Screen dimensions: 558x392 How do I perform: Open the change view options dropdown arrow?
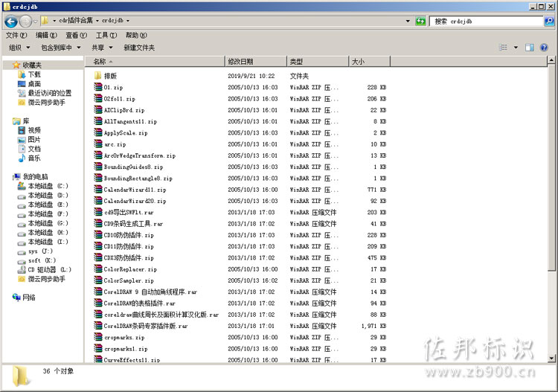tap(515, 48)
